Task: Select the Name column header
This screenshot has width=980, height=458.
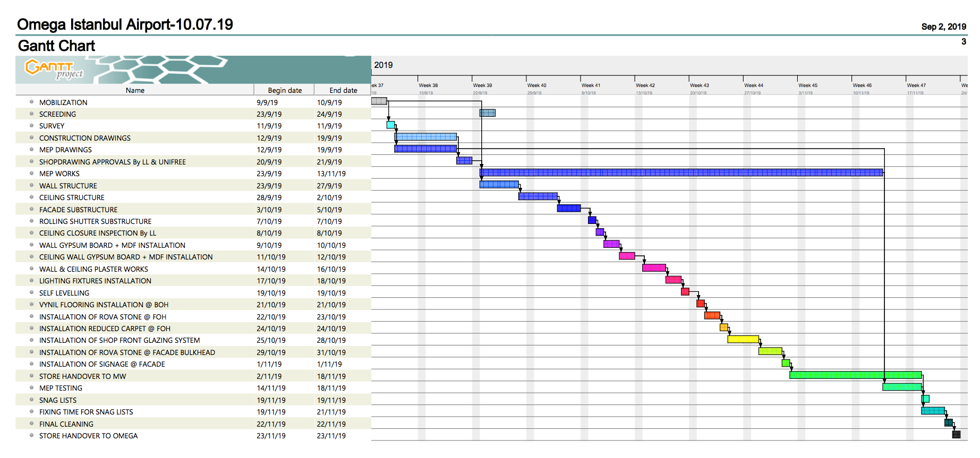Action: coord(135,90)
